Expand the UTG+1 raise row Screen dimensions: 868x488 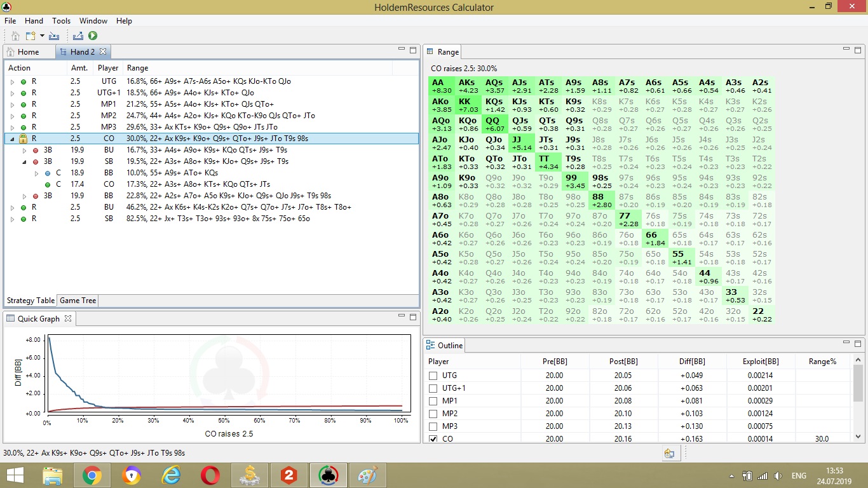coord(12,93)
